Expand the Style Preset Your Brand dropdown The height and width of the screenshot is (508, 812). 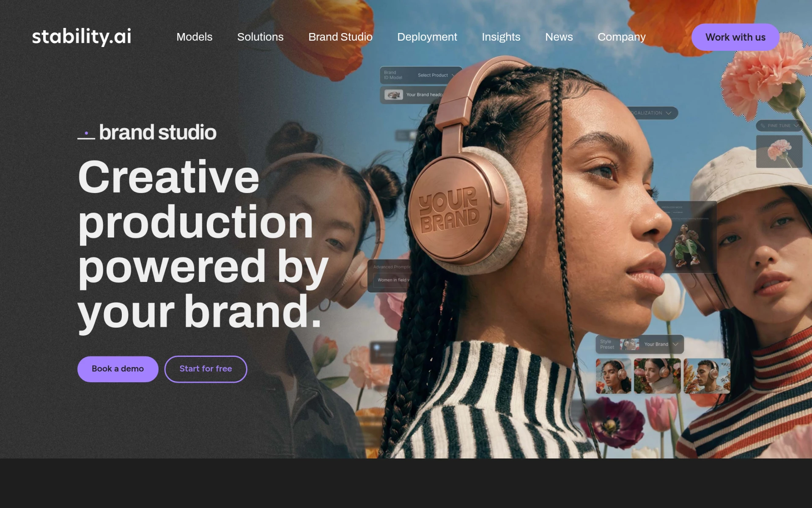[x=639, y=344]
